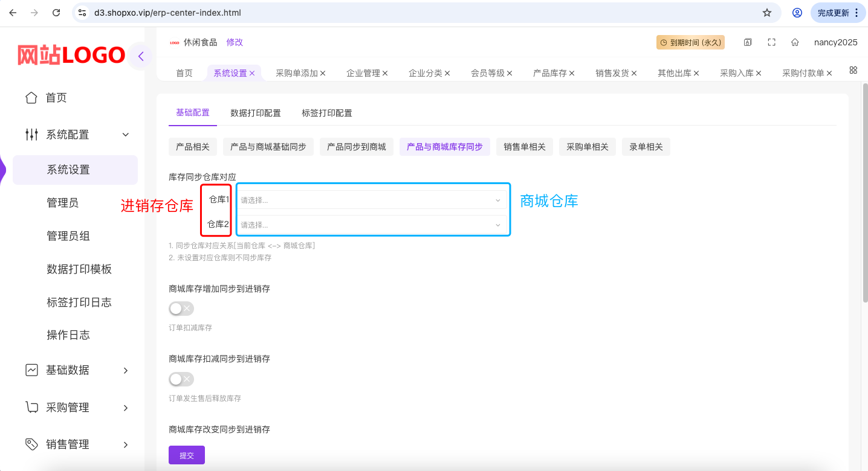Close the 销售发货 tab
The height and width of the screenshot is (471, 868).
(634, 73)
